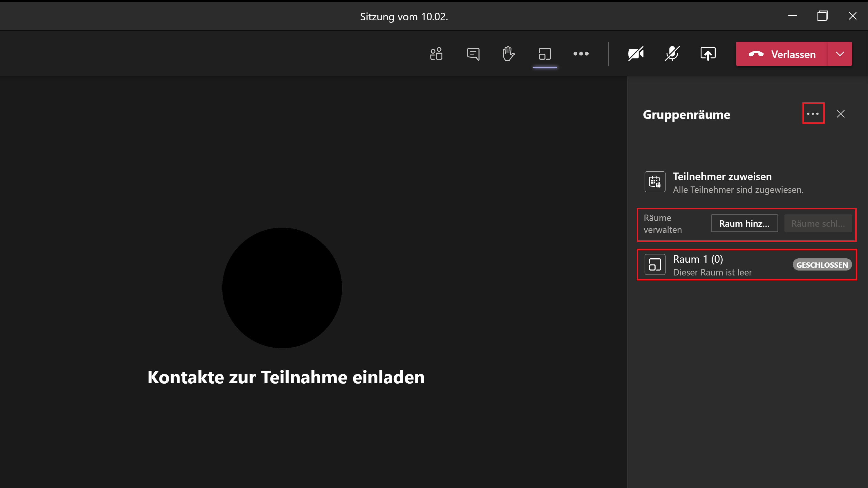
Task: Select Kontakte zur Teilnahme einladen
Action: coord(286,377)
